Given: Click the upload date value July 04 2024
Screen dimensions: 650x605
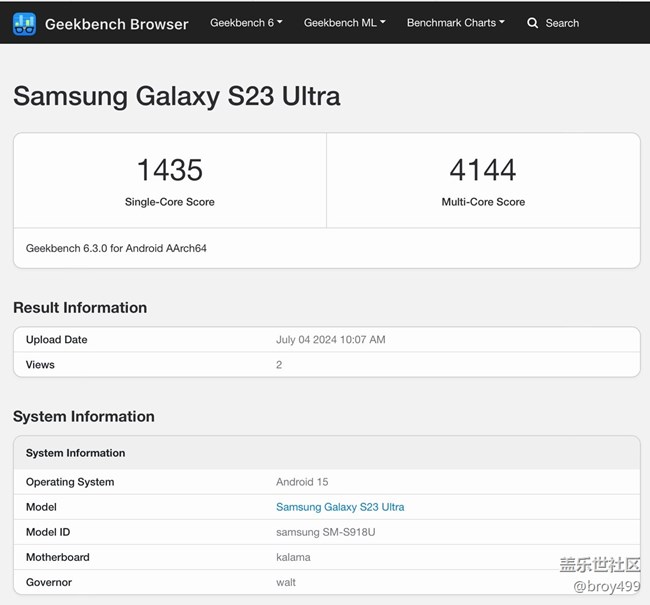Looking at the screenshot, I should pos(330,340).
